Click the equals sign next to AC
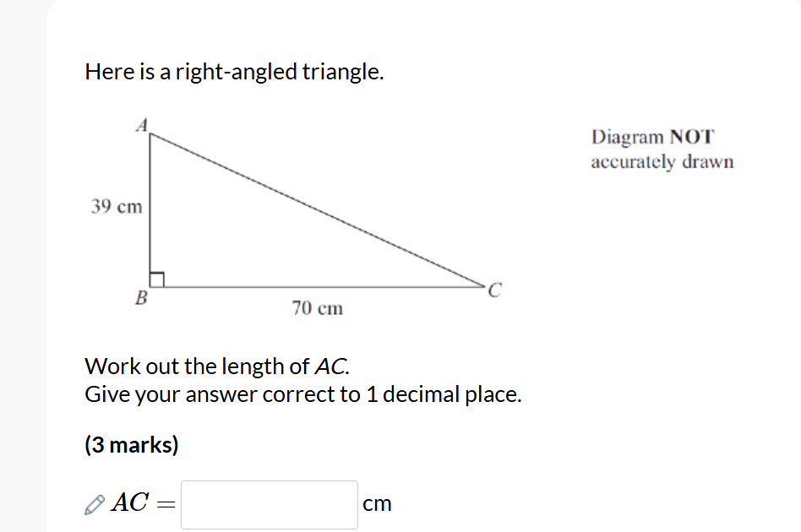This screenshot has width=801, height=532. (166, 503)
